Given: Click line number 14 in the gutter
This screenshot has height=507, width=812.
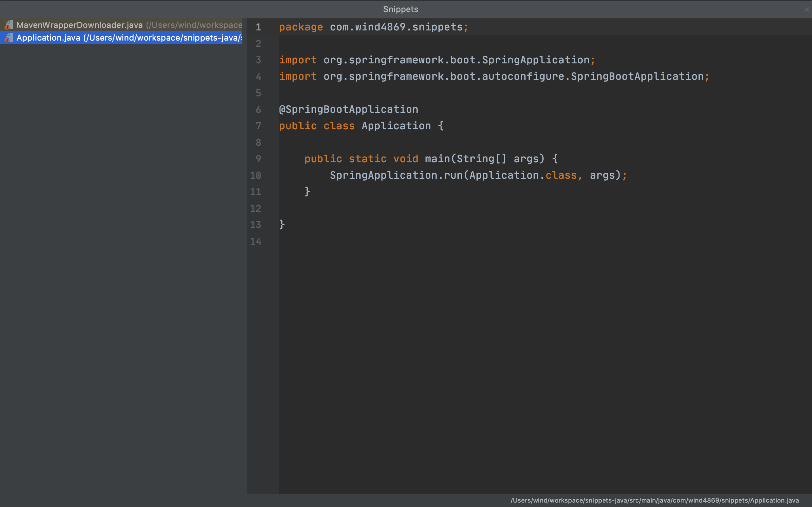Looking at the screenshot, I should [256, 241].
